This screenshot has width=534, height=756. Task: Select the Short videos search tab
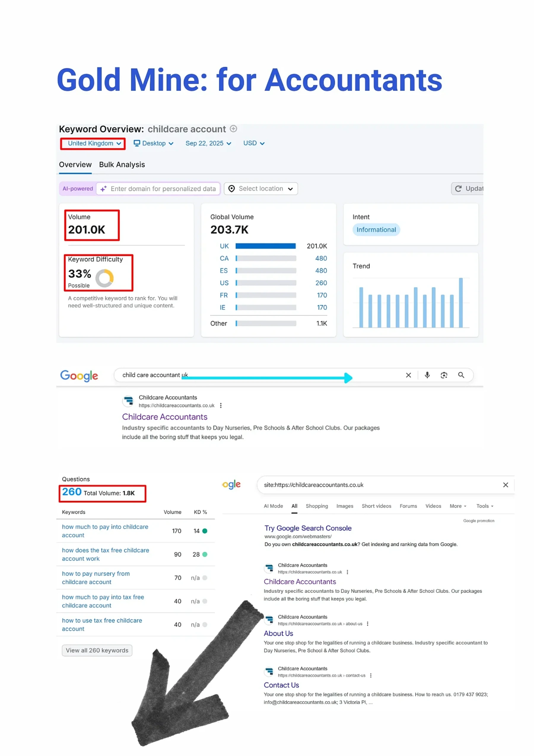[376, 506]
